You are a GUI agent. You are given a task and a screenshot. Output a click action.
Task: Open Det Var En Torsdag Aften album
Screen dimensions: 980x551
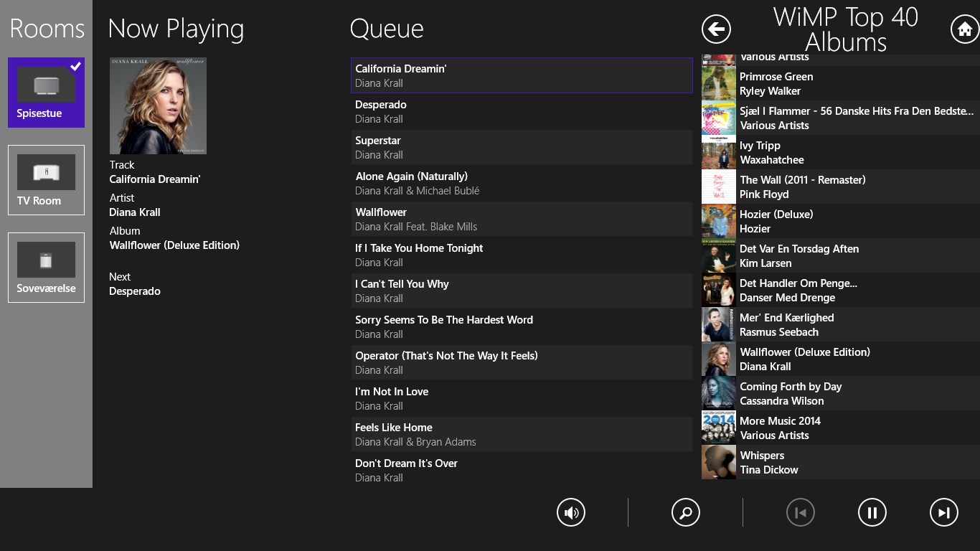point(841,255)
